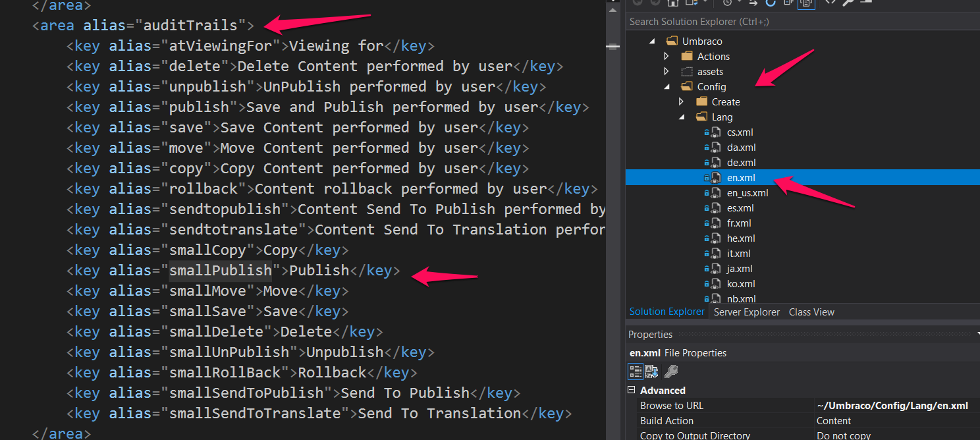Viewport: 980px width, 440px height.
Task: Select nb.xml in the tree
Action: [x=741, y=298]
